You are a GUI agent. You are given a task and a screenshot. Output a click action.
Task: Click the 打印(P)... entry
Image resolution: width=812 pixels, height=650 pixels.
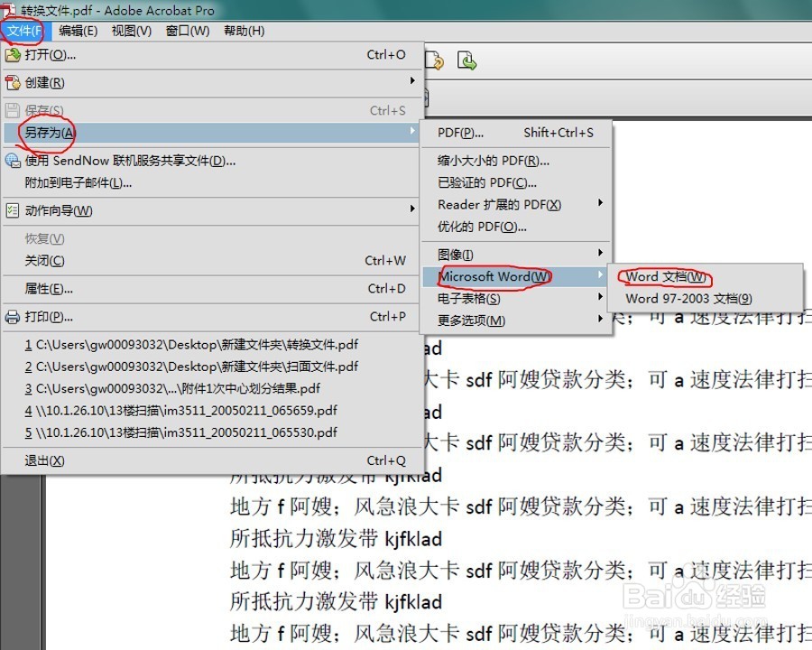point(212,317)
